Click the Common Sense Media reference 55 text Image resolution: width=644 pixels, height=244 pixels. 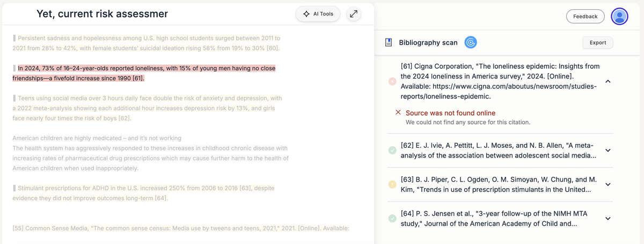[180, 228]
